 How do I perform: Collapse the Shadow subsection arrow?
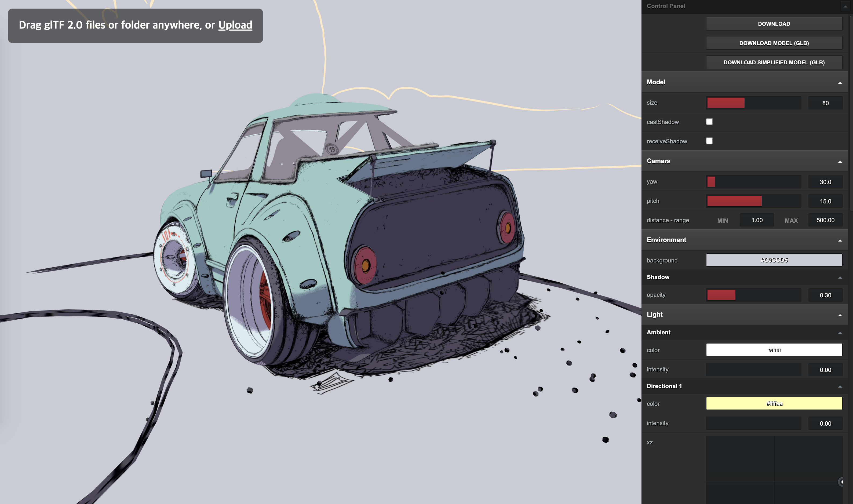[840, 277]
